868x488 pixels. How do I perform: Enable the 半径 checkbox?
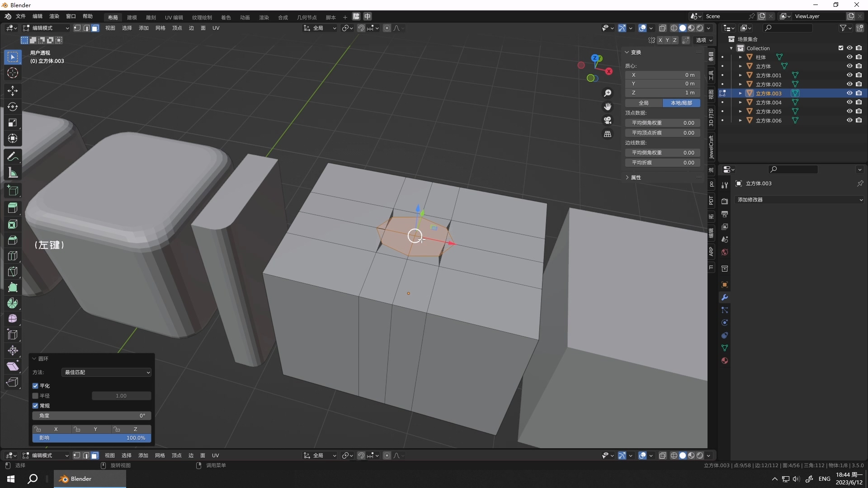[x=35, y=396]
